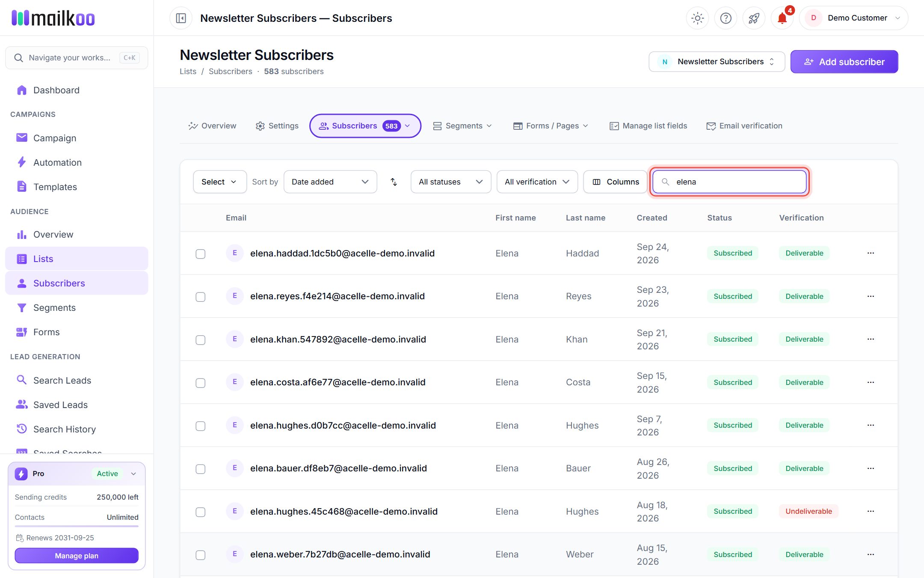Open notifications bell with 4 badge

(x=782, y=18)
